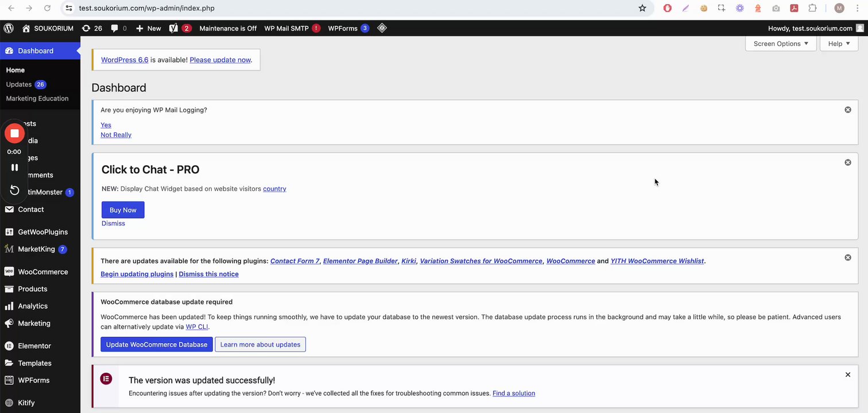This screenshot has height=413, width=868.
Task: Close the Elementor version updated message
Action: coord(848,375)
